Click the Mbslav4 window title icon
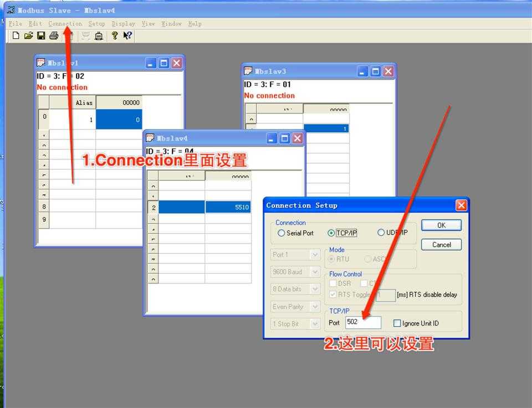532x408 pixels. point(150,138)
